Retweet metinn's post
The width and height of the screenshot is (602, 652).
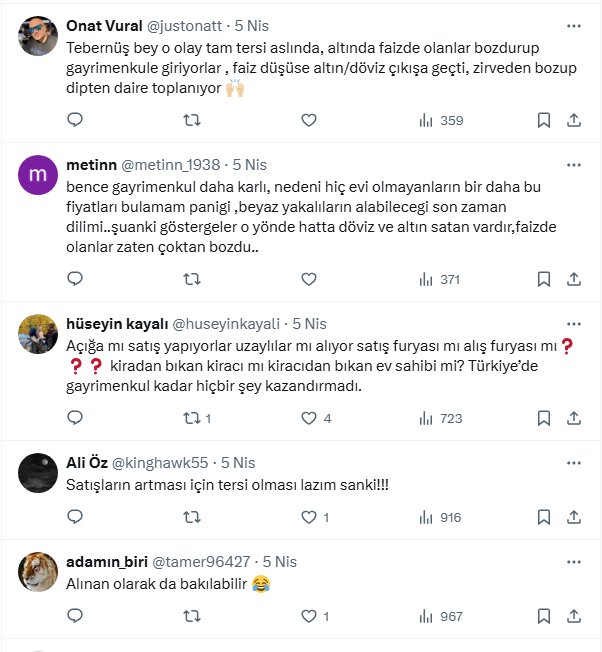193,280
